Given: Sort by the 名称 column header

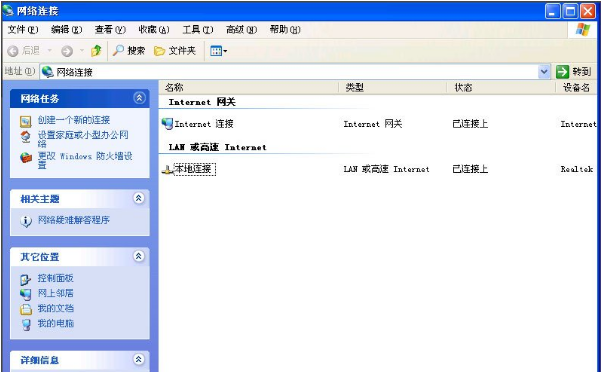Looking at the screenshot, I should [249, 88].
